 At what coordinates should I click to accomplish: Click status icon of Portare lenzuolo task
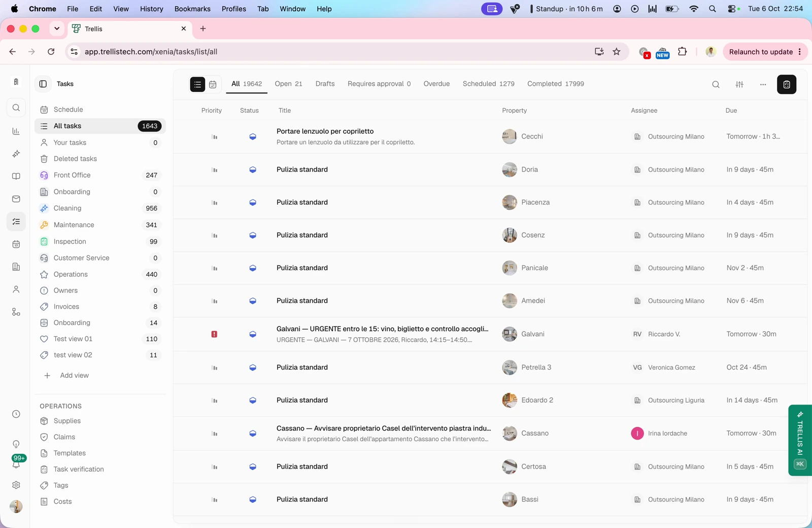click(x=253, y=137)
